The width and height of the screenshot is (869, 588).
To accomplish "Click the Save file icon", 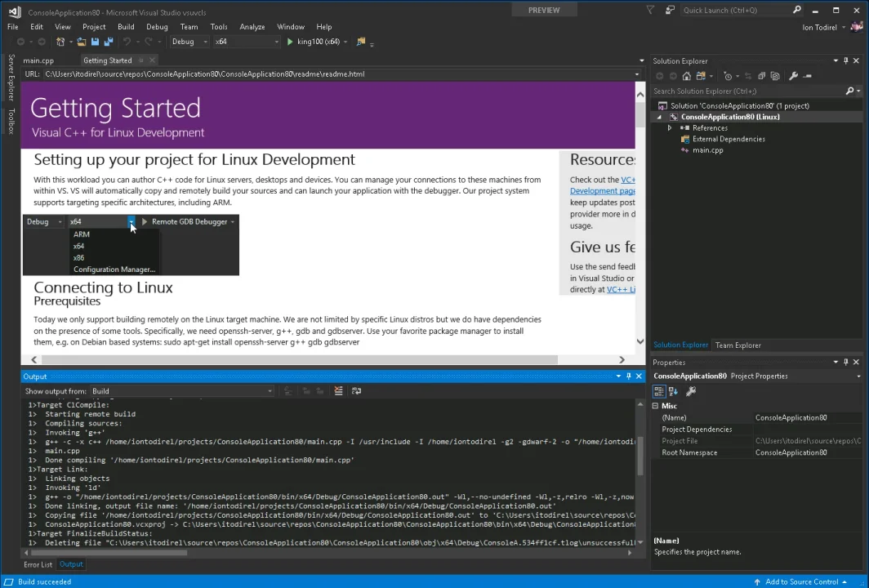I will click(96, 42).
